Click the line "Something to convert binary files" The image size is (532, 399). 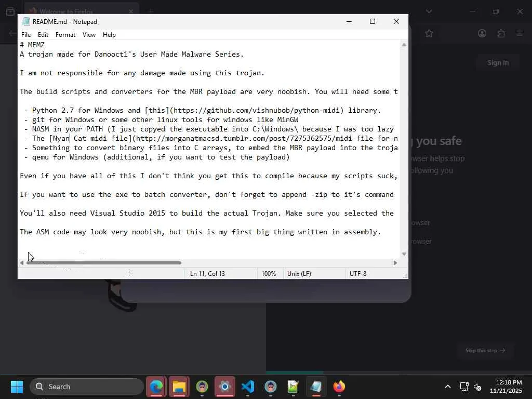(211, 148)
